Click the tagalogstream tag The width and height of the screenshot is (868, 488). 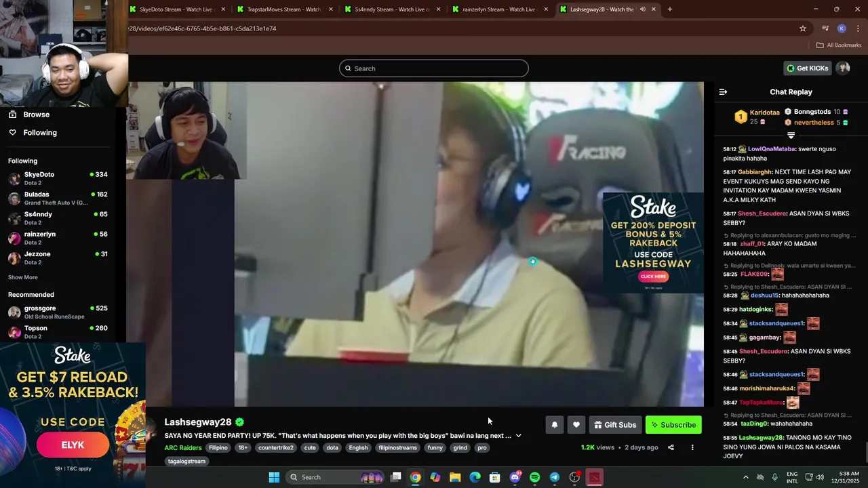pos(186,462)
